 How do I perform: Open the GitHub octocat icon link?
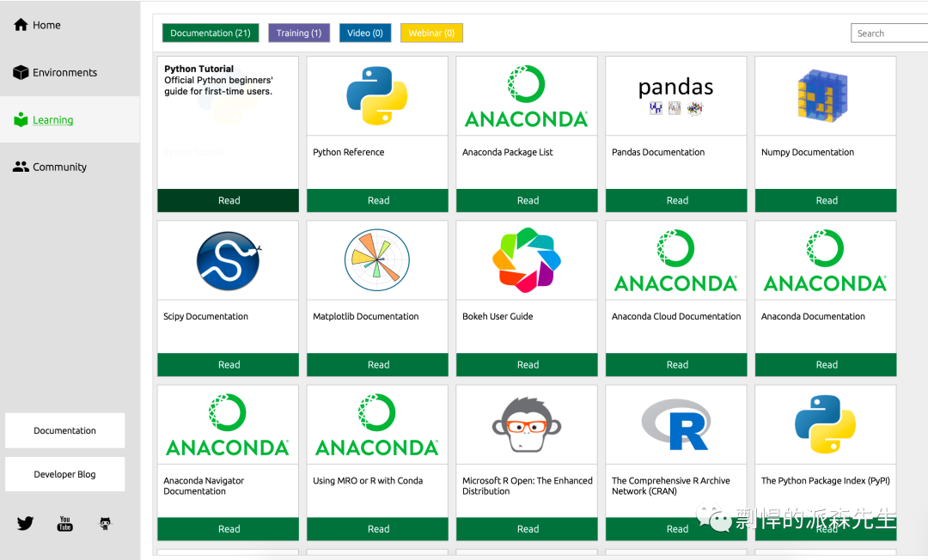click(106, 523)
